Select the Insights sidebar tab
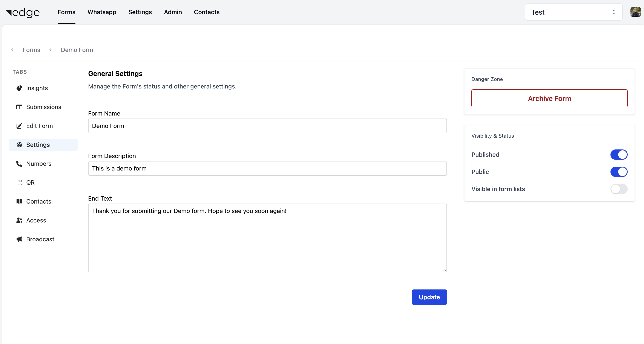The height and width of the screenshot is (344, 644). pyautogui.click(x=43, y=88)
